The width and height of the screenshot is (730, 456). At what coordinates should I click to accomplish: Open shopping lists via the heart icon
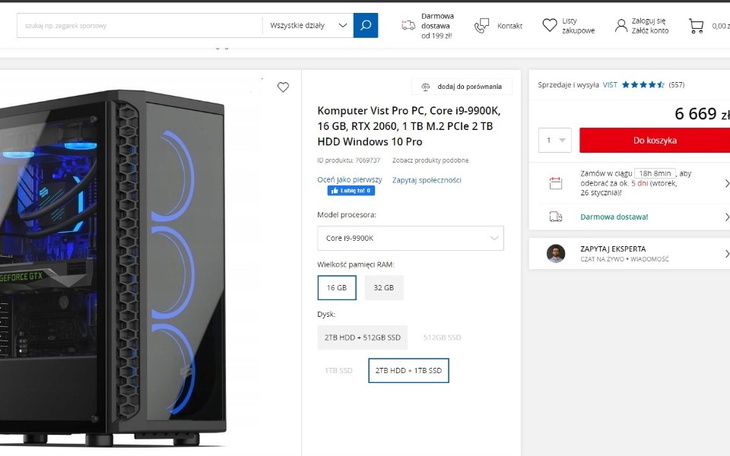pos(550,25)
